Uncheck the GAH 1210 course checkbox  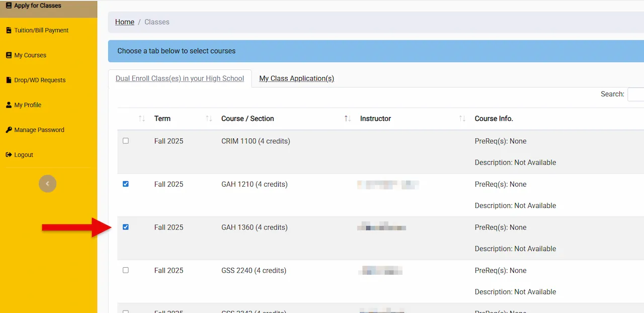click(126, 184)
